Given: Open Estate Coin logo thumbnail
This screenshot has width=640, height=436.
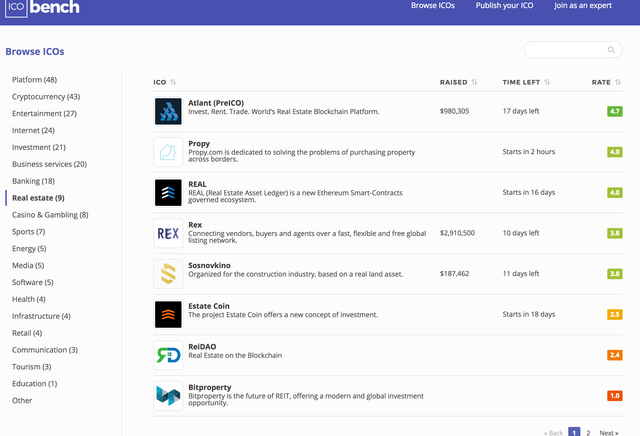Looking at the screenshot, I should [x=168, y=314].
